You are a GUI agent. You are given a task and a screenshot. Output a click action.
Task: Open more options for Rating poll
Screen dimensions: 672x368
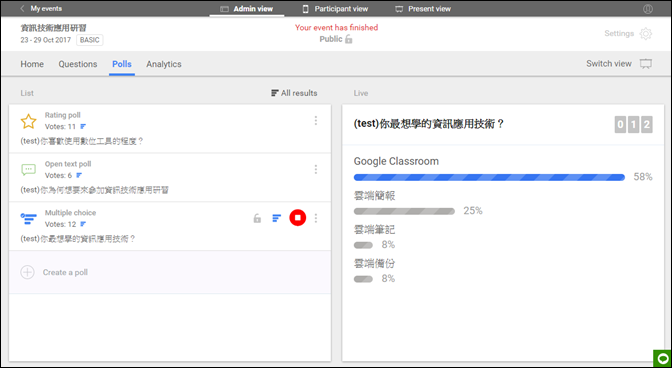pos(316,121)
